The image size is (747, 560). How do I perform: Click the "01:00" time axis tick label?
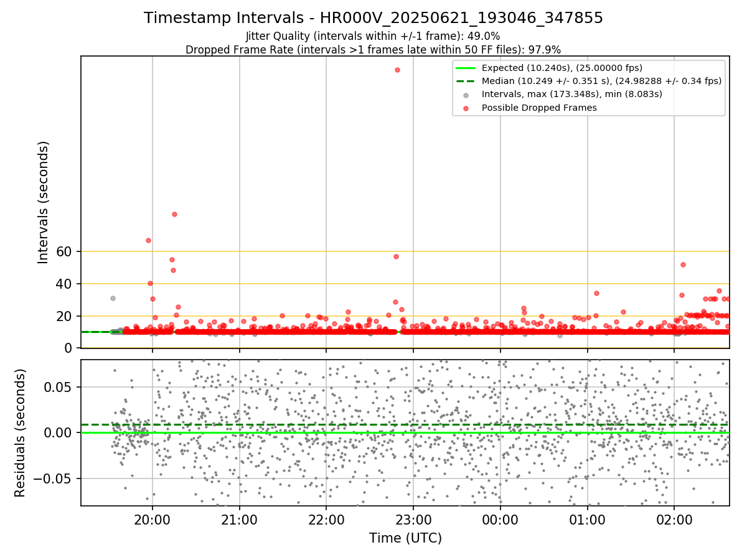[588, 519]
